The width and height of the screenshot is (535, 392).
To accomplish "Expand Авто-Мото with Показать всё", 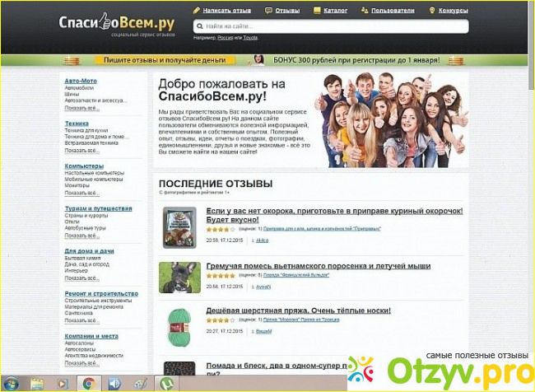I will 82,108.
